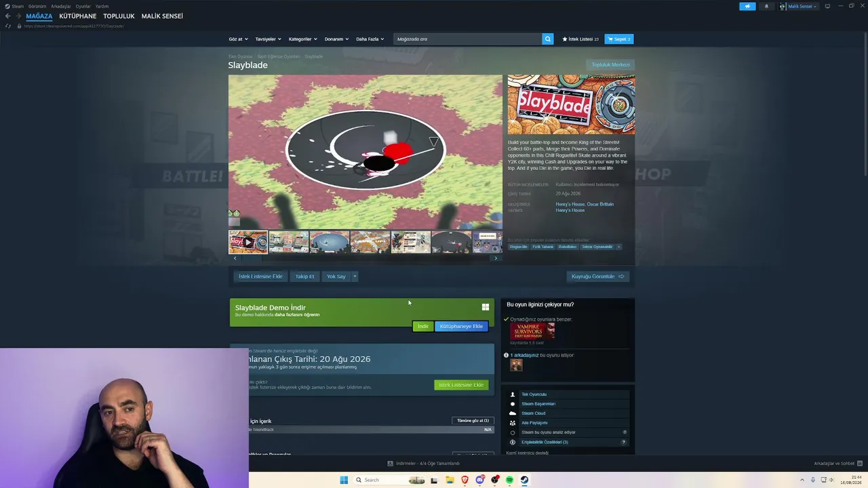Go forward with the navigation forward arrow
This screenshot has height=488, width=868.
coord(18,16)
